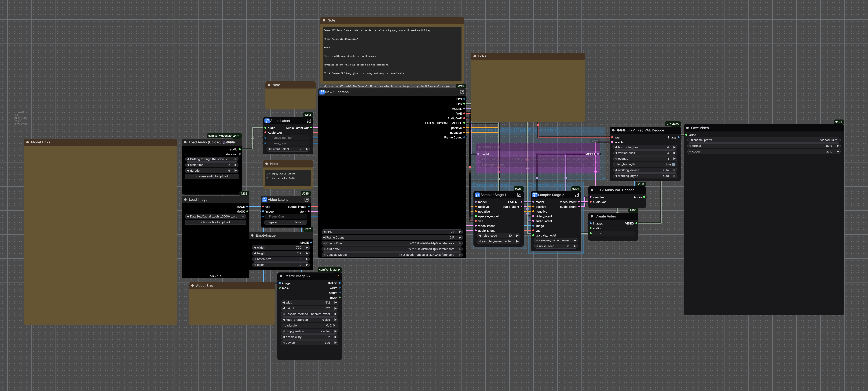
Task: Collapse the Resize Image v2 node via its dot
Action: (281, 276)
